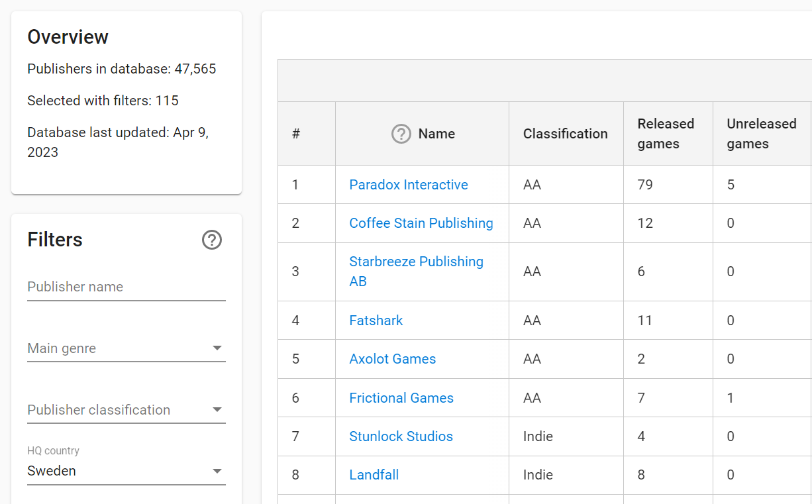Sort the table by Released games

tap(666, 133)
